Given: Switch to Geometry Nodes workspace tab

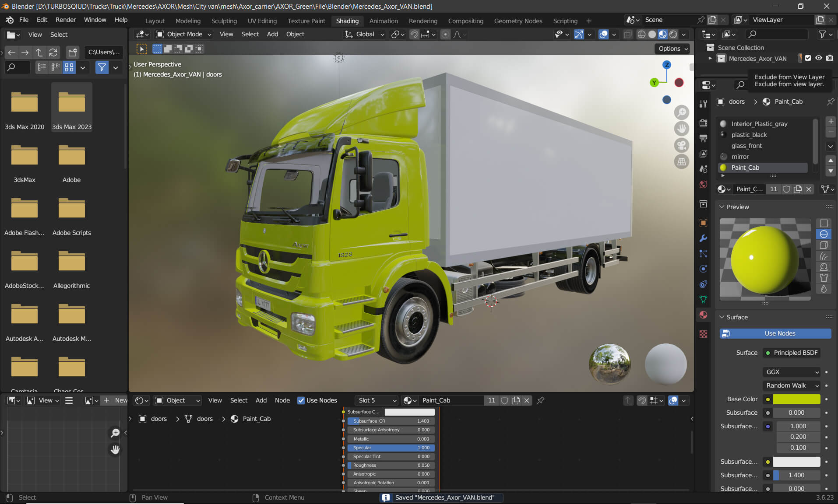Looking at the screenshot, I should point(518,21).
